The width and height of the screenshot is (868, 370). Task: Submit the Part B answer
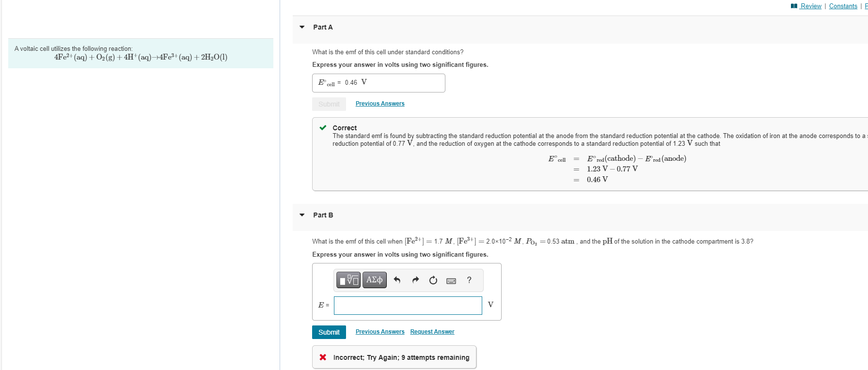pyautogui.click(x=329, y=332)
